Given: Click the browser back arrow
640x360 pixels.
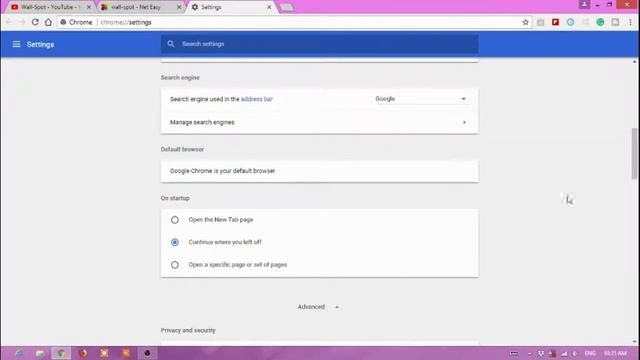Looking at the screenshot, I should pos(9,22).
